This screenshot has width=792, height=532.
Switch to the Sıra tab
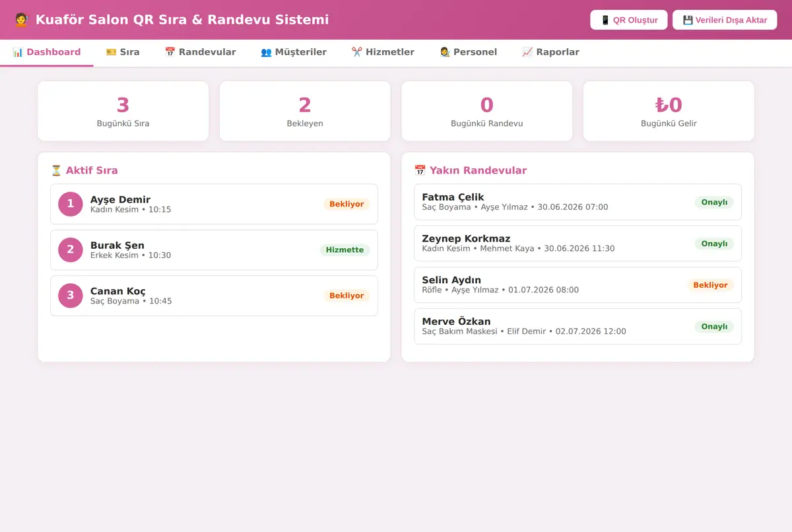123,52
